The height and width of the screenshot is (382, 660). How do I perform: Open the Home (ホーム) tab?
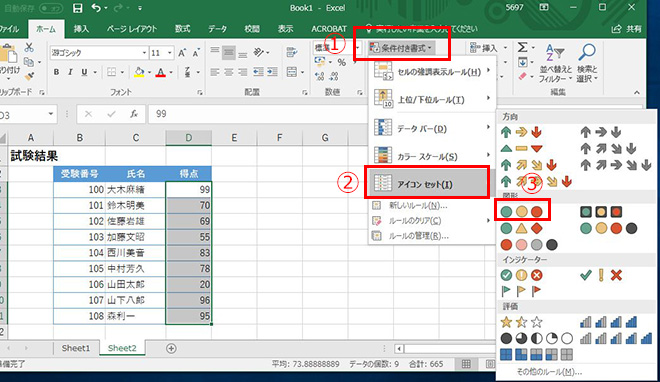(46, 29)
